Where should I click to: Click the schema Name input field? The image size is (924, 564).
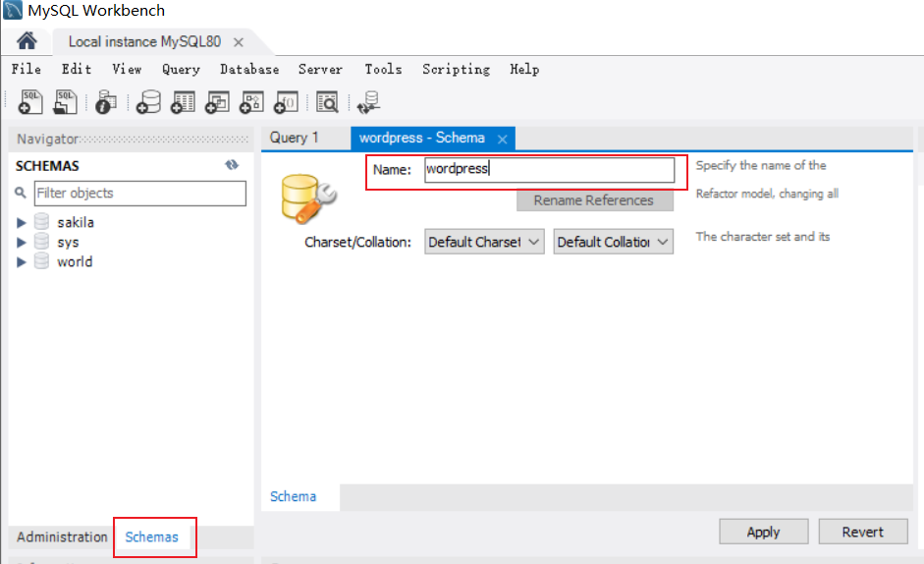point(549,169)
